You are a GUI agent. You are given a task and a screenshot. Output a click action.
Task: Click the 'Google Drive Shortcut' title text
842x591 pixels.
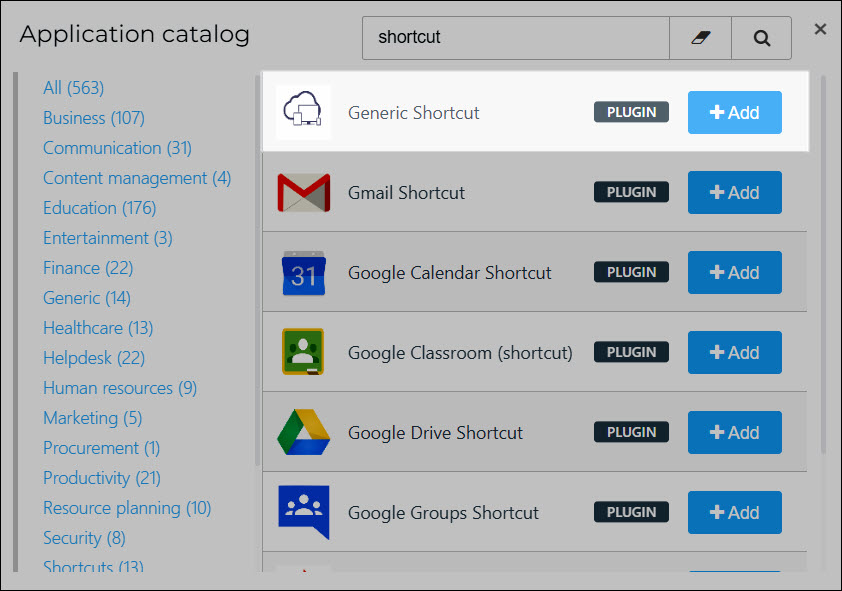435,433
